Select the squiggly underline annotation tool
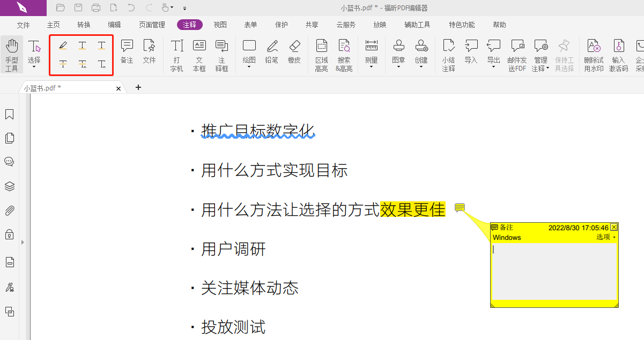 click(82, 46)
